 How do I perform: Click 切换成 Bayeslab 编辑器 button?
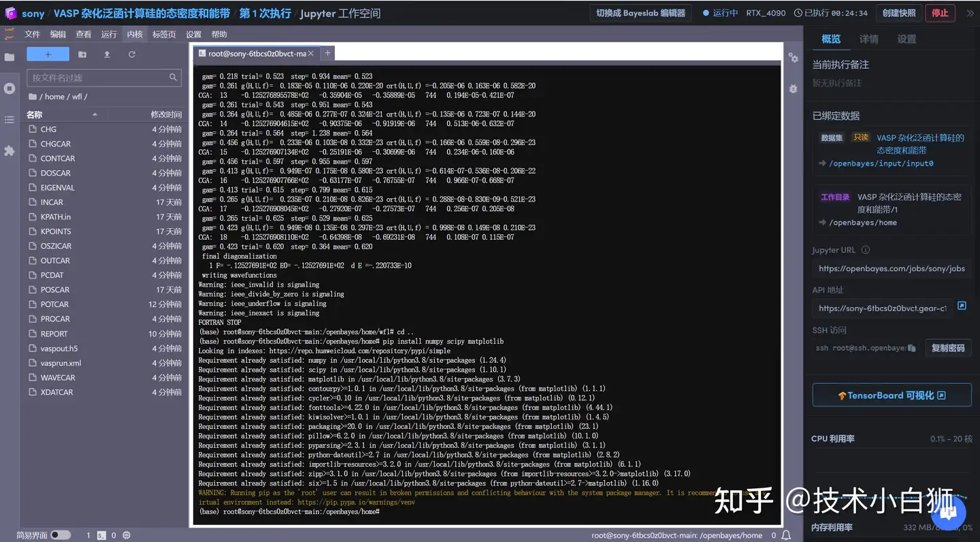coord(640,13)
